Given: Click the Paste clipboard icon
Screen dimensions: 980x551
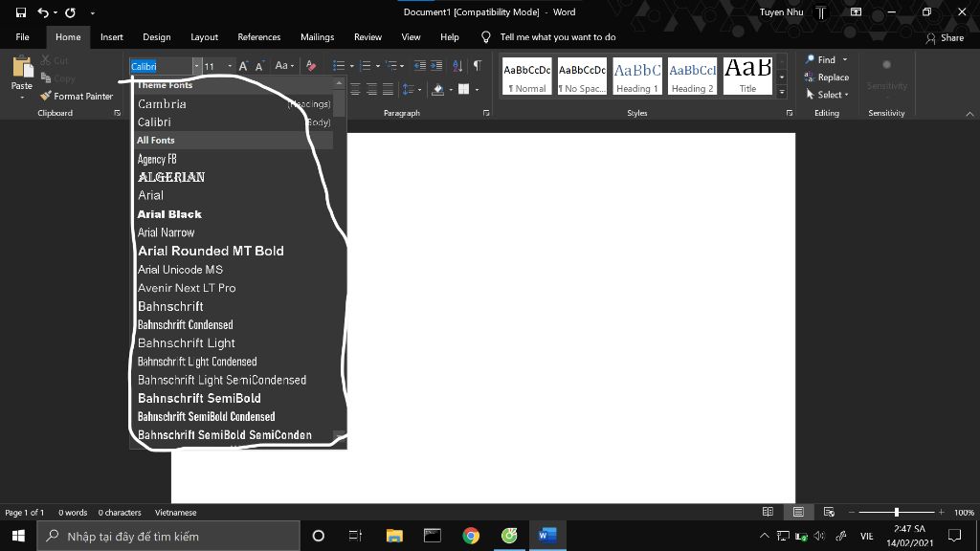Looking at the screenshot, I should [x=22, y=68].
